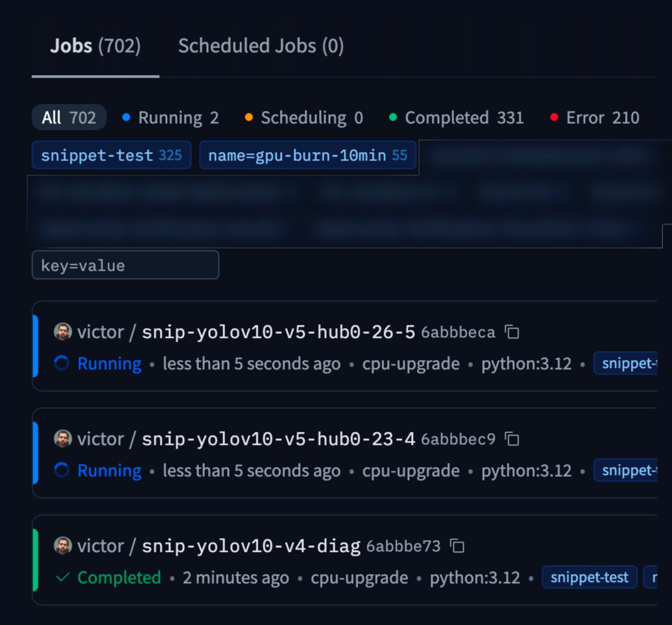Screen dimensions: 672x625
Task: Click victor avatar on snip-yolov10-v5-hub0-23-4 job
Action: (63, 439)
